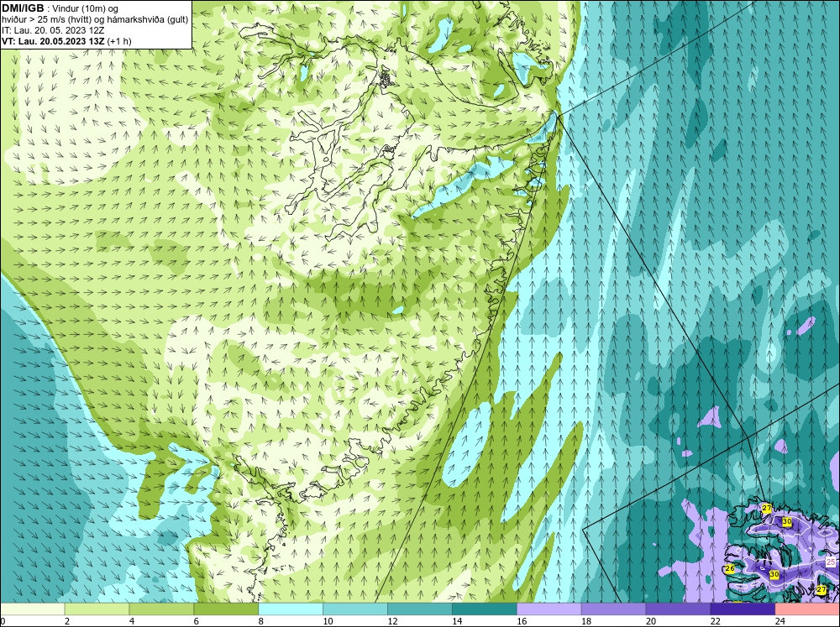840x627 pixels.
Task: Click the pink legend swatch above 24 m/s
Action: point(807,609)
